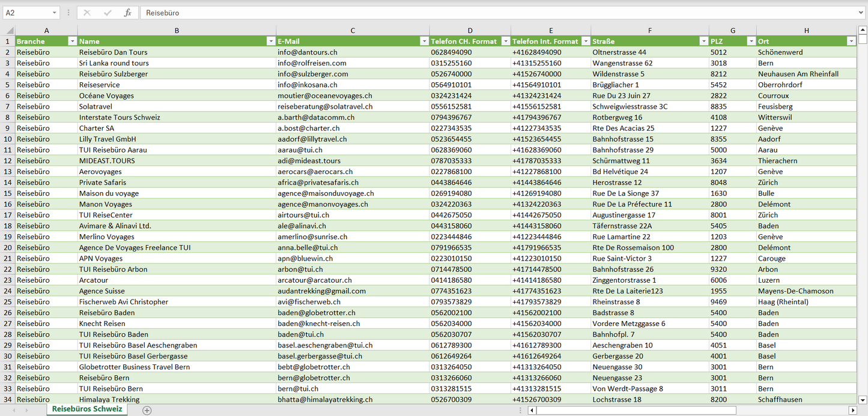Image resolution: width=868 pixels, height=416 pixels.
Task: Click the horizontal scrollbar thumb
Action: point(636,410)
